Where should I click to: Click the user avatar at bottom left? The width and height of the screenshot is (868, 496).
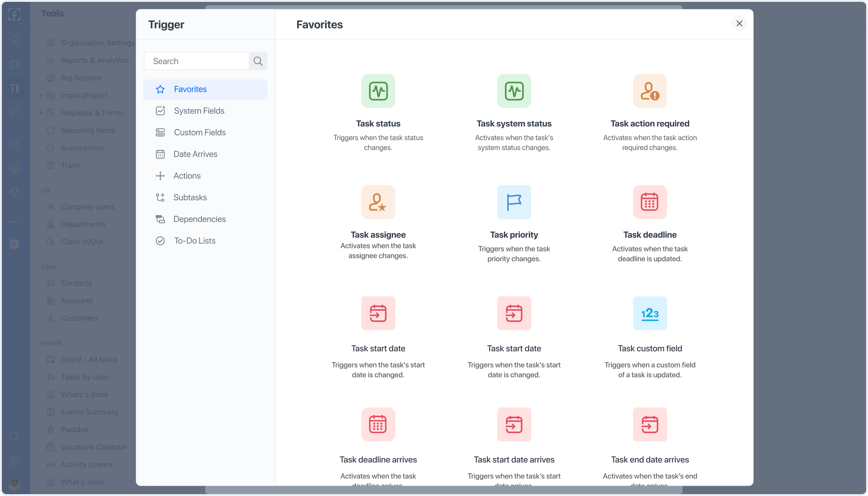pos(14,484)
